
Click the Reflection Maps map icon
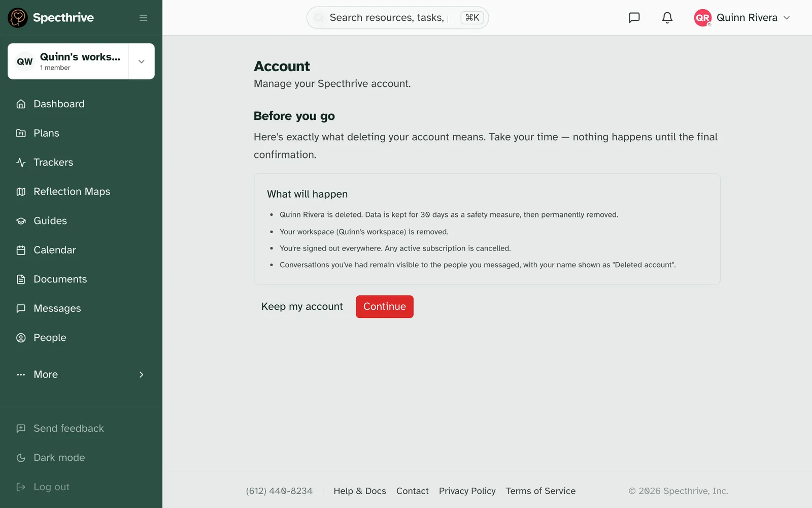point(21,192)
